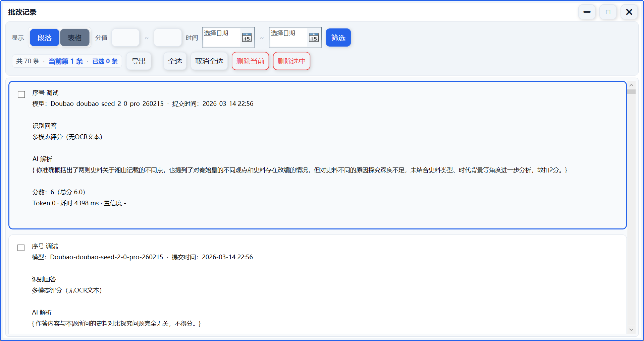Image resolution: width=644 pixels, height=341 pixels.
Task: Switch display to 段落 view
Action: 45,38
